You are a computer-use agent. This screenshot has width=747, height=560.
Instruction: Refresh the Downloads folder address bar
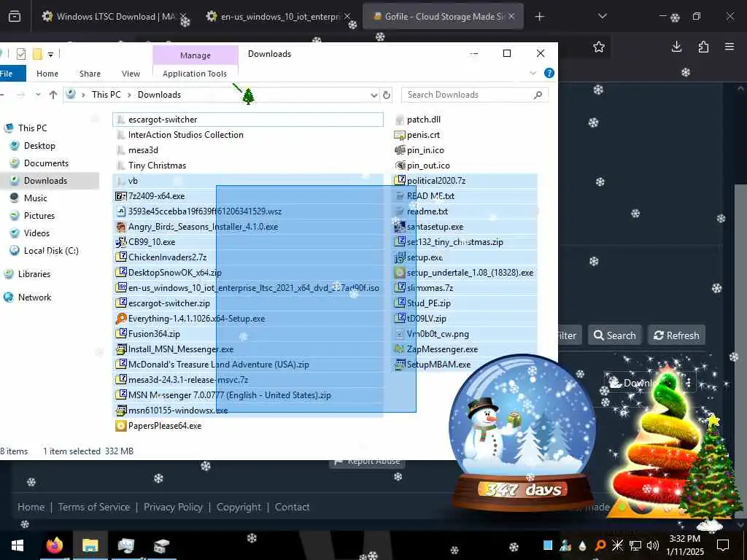387,95
